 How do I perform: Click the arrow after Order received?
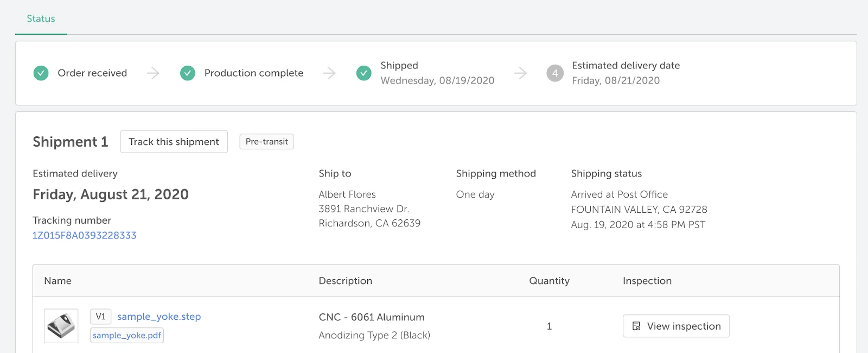[154, 73]
